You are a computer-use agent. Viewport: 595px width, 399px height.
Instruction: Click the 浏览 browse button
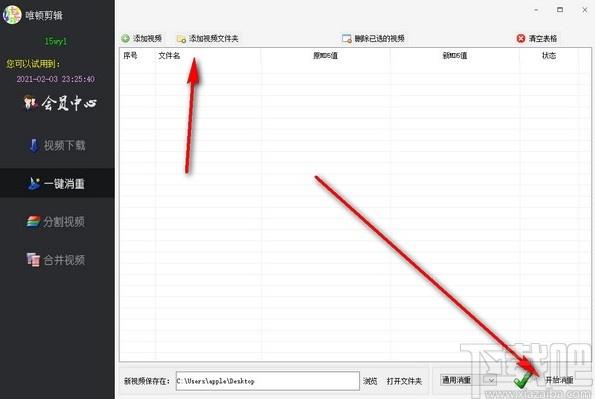370,381
